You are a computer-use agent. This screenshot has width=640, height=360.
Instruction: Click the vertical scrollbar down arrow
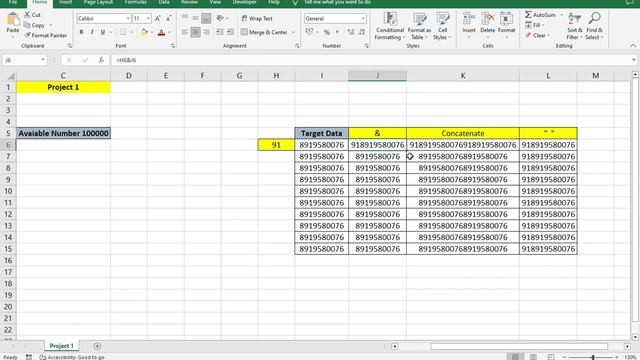(635, 337)
